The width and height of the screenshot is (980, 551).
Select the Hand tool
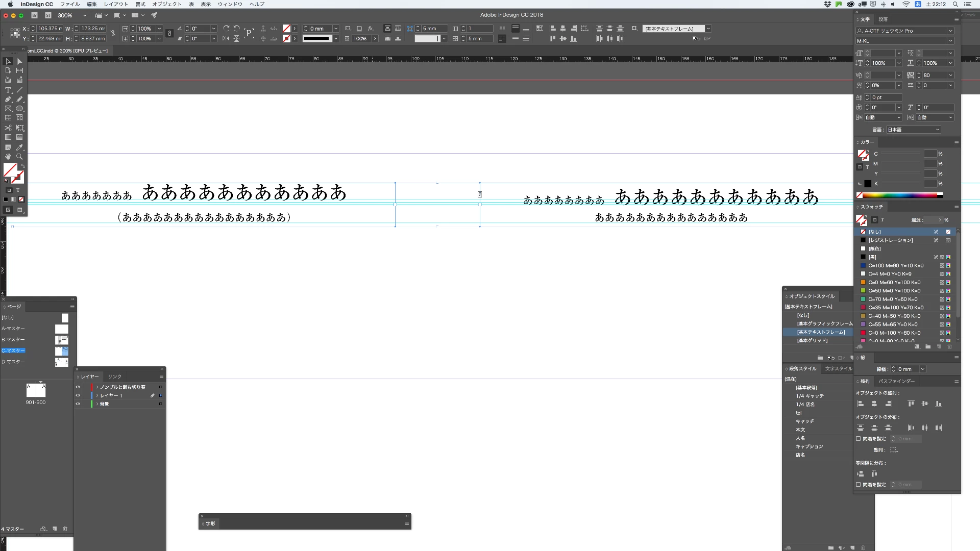point(8,157)
